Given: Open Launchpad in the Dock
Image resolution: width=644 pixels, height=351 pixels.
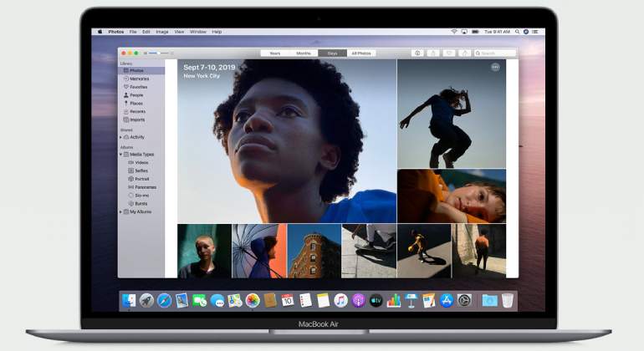Looking at the screenshot, I should (x=146, y=301).
